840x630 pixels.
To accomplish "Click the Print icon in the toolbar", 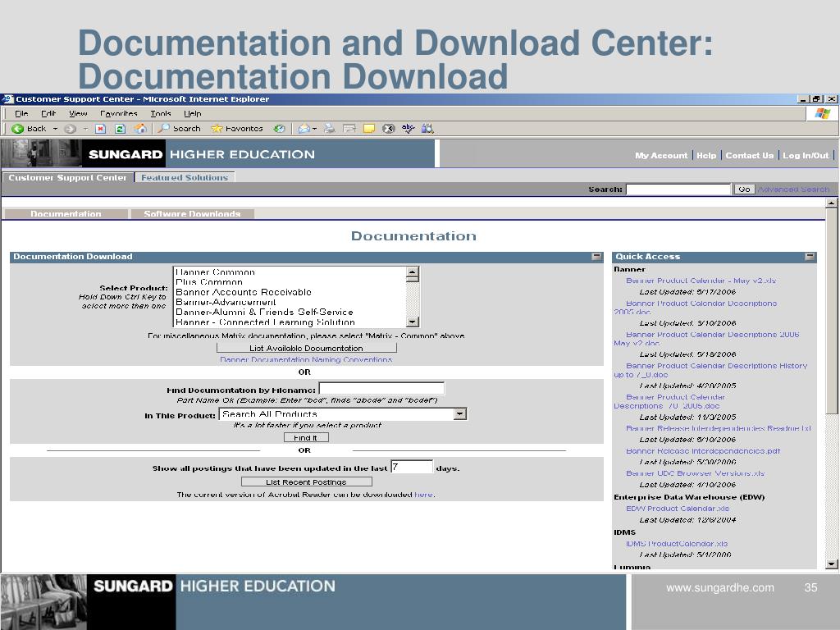I will click(330, 129).
